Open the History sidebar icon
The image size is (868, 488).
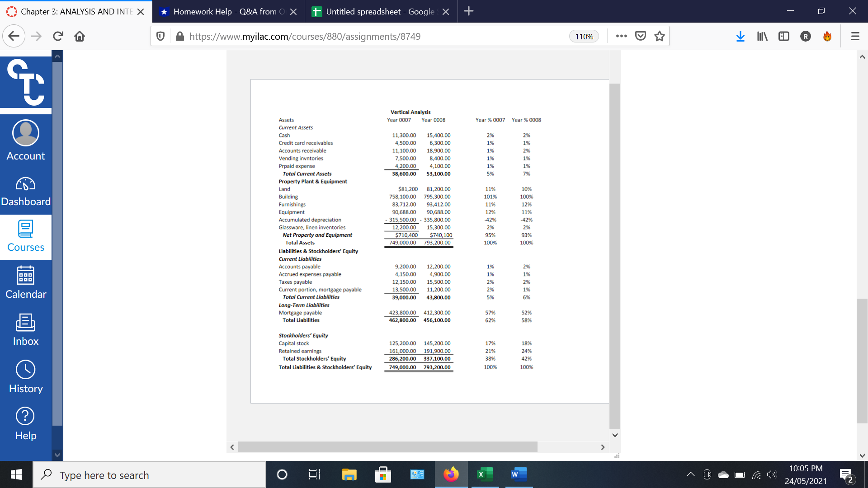coord(26,377)
